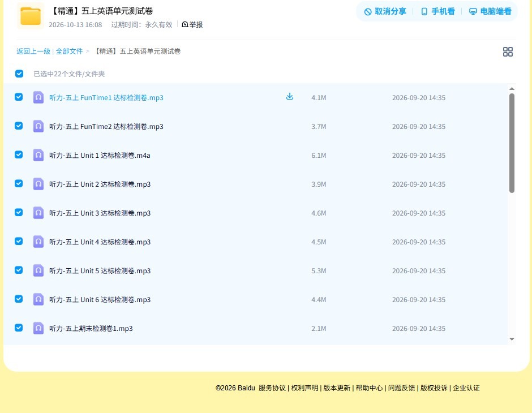The height and width of the screenshot is (413, 532).
Task: Click audio icon for Unit 6 file
Action: 38,299
